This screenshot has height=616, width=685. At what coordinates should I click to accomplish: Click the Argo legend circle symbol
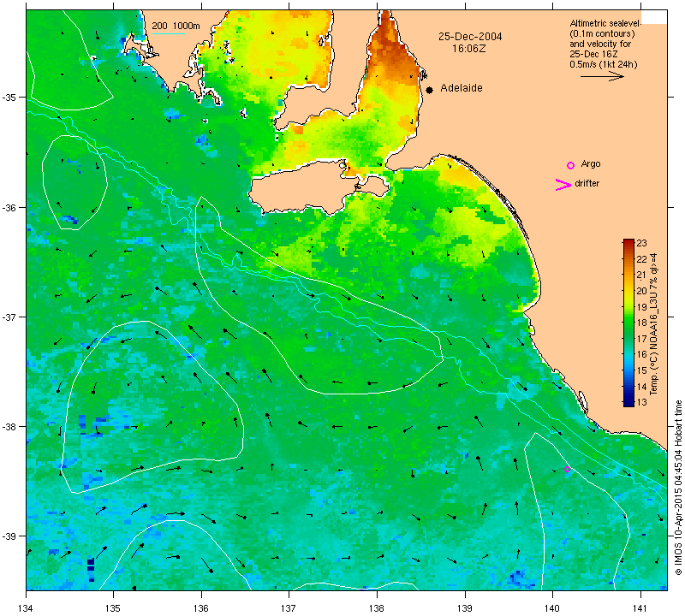click(x=570, y=165)
